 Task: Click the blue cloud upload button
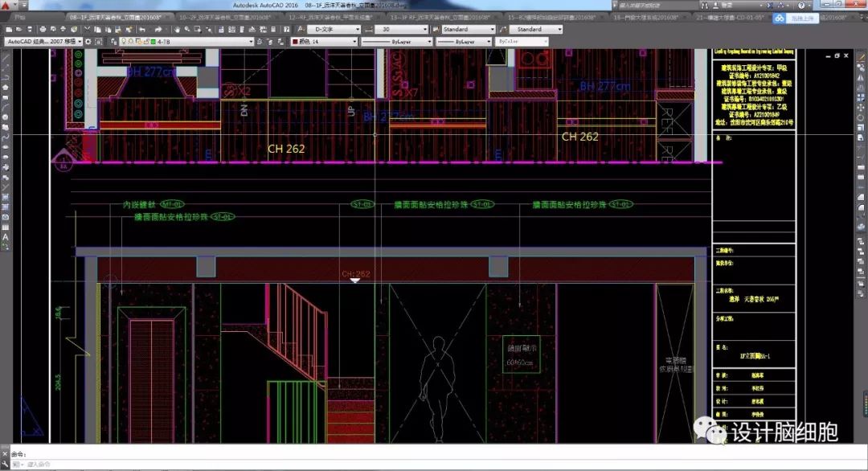point(794,18)
